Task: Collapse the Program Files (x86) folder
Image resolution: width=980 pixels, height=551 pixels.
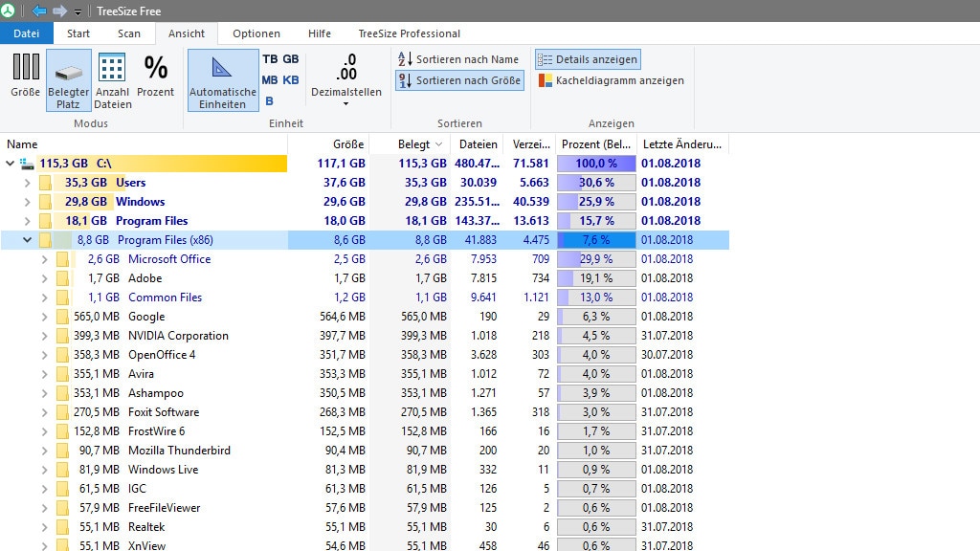Action: pos(27,240)
